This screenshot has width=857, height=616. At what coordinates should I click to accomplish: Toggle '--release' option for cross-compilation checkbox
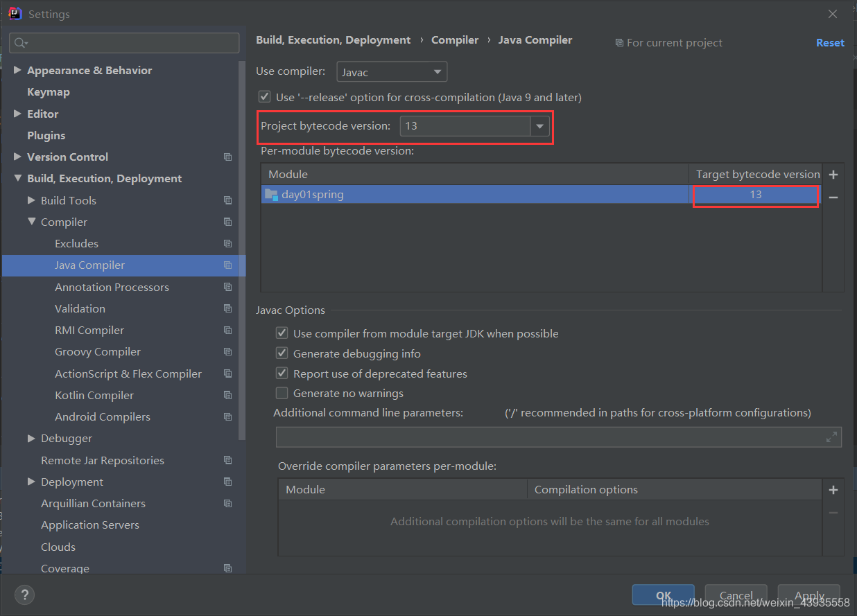point(263,97)
